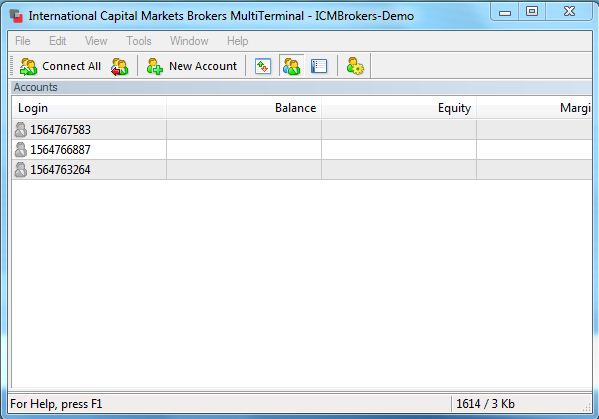Sort by the Login column header
Screen dimensions: 599x419
[89, 108]
